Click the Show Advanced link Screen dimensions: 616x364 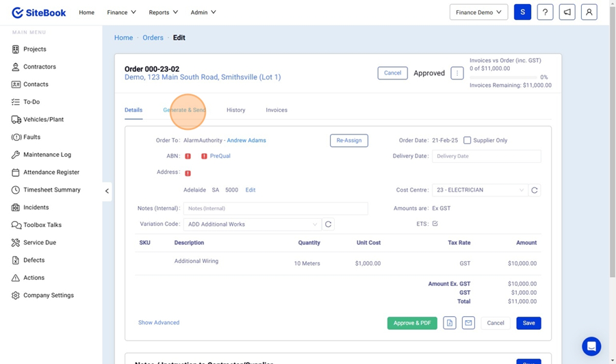(159, 322)
